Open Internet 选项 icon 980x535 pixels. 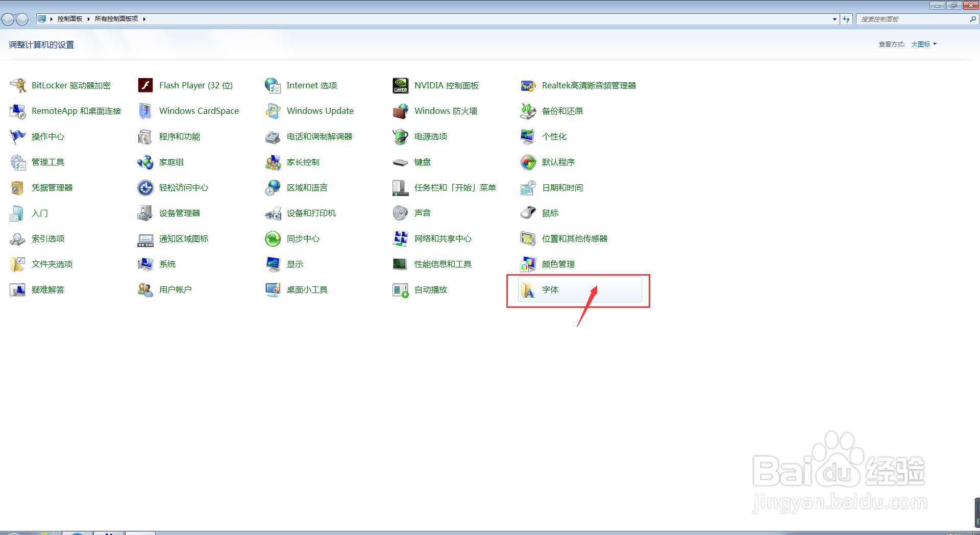coord(273,85)
